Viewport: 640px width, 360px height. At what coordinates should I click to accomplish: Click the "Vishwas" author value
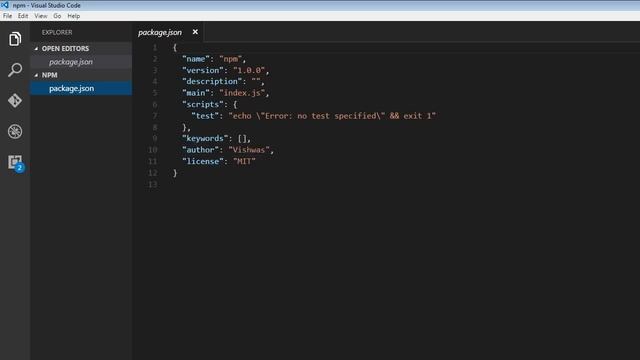(249, 150)
